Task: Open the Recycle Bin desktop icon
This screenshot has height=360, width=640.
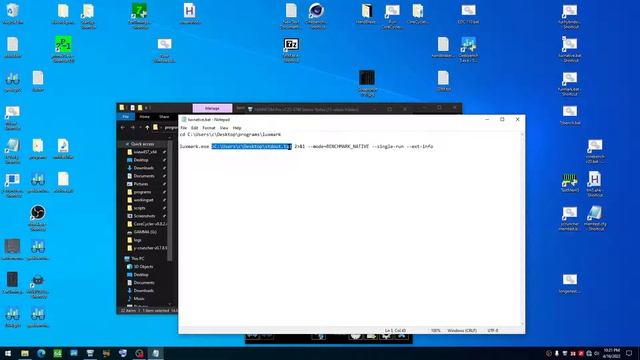Action: pos(13,13)
